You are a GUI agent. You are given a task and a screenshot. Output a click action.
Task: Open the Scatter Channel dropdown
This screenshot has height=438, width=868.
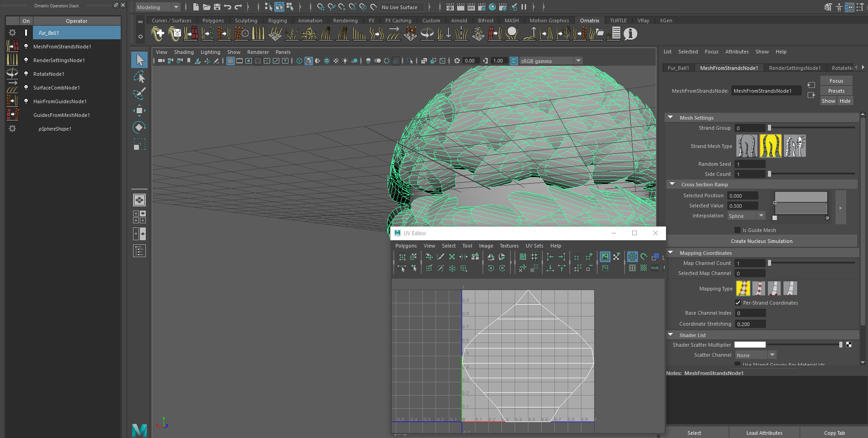pos(755,355)
